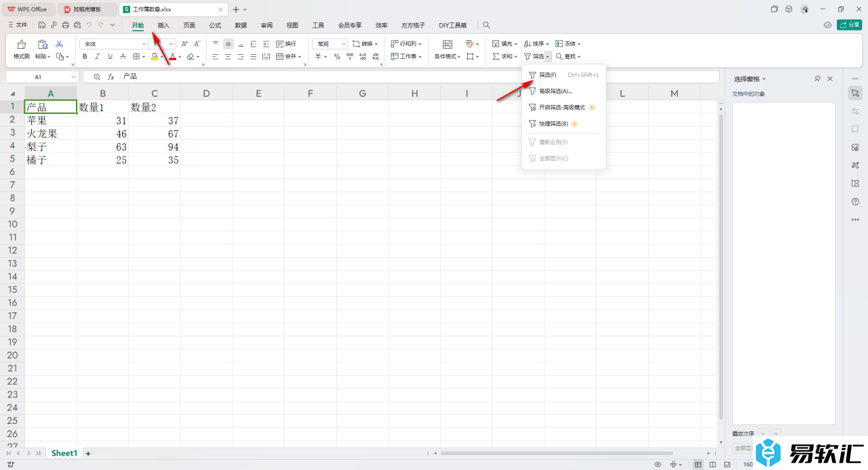Open the font name dropdown (宋体)
868x470 pixels.
(143, 43)
